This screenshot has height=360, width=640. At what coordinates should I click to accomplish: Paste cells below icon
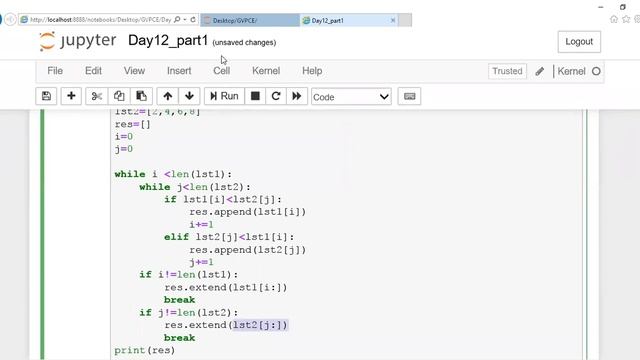pyautogui.click(x=141, y=96)
